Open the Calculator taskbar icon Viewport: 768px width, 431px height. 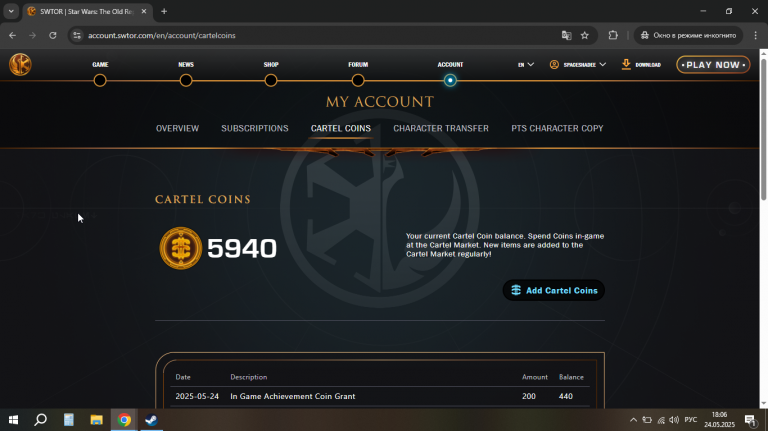click(x=69, y=420)
